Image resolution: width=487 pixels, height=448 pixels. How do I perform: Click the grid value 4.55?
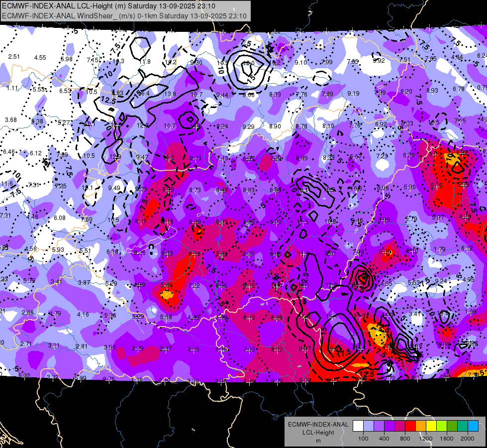point(40,58)
